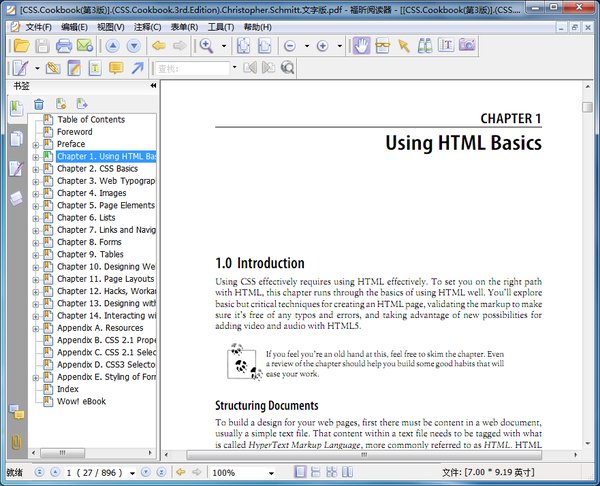Open the 文件(F) menu

pos(39,27)
